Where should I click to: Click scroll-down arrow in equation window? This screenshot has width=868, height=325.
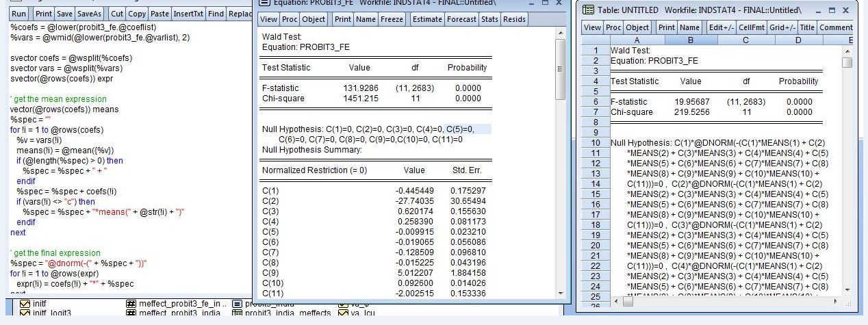point(561,292)
